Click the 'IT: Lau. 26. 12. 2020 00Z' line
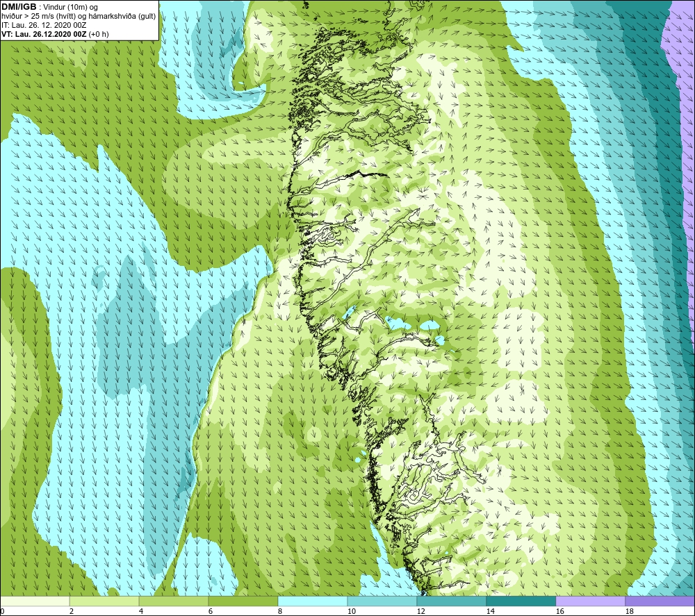This screenshot has width=695, height=616. 44,25
